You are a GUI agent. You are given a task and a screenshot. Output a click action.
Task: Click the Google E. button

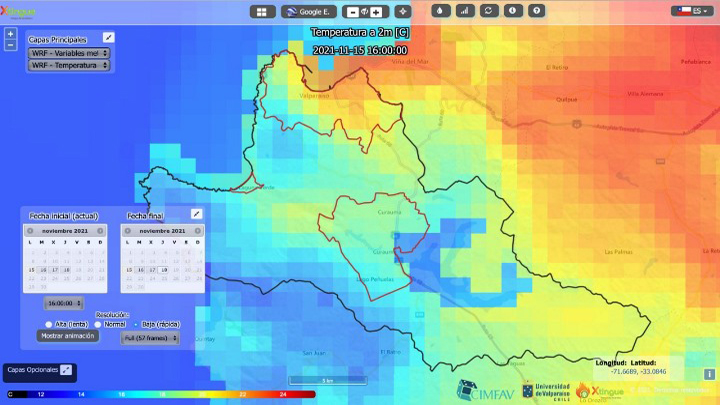click(309, 12)
